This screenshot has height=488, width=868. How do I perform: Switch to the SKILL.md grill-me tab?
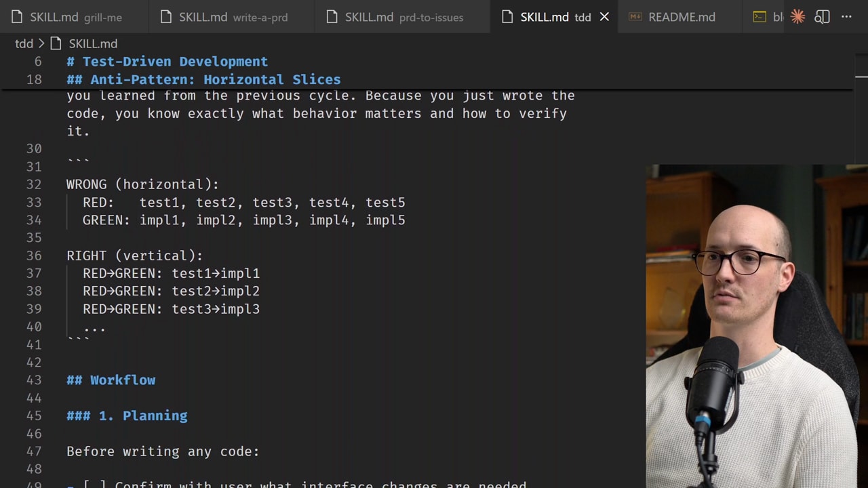75,17
